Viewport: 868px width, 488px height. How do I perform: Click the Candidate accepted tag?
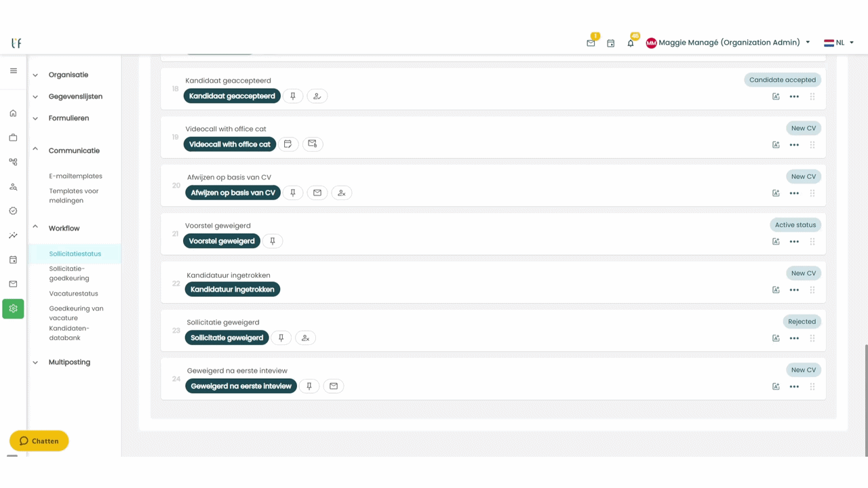tap(783, 80)
